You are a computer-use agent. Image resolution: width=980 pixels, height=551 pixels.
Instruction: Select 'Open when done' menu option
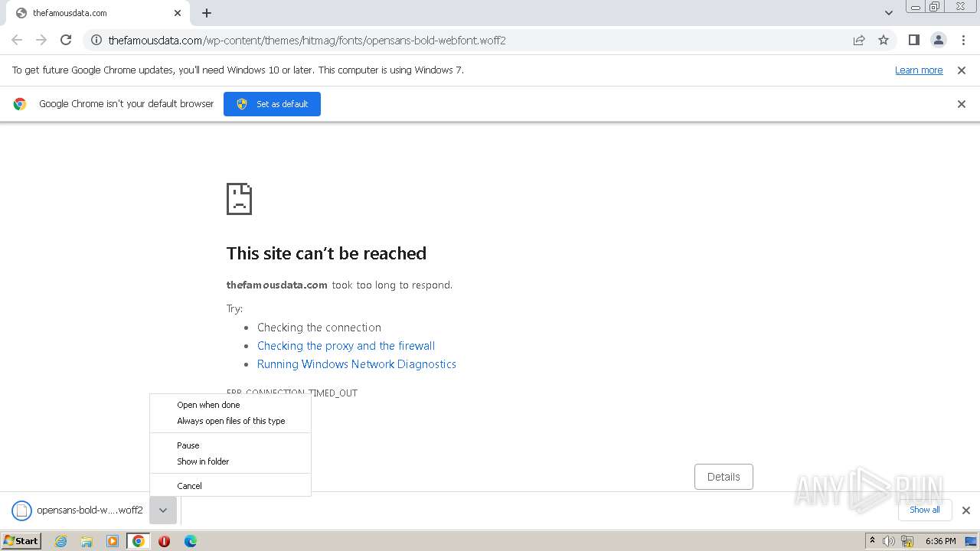(x=208, y=405)
